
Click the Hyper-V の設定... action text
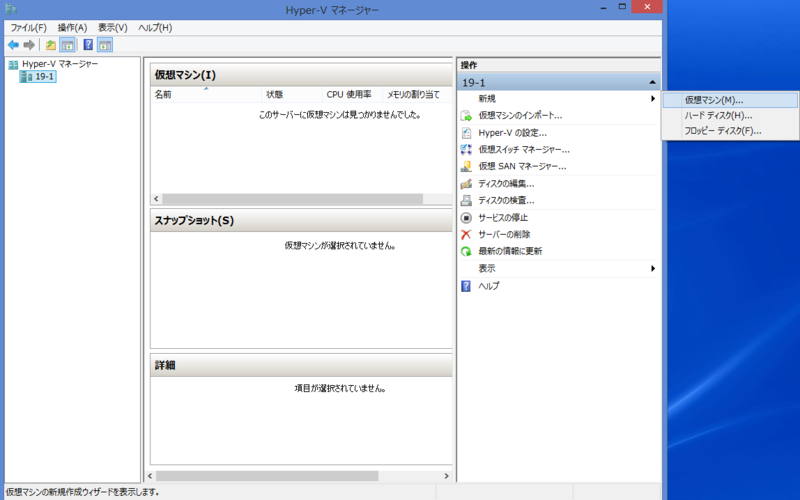512,133
